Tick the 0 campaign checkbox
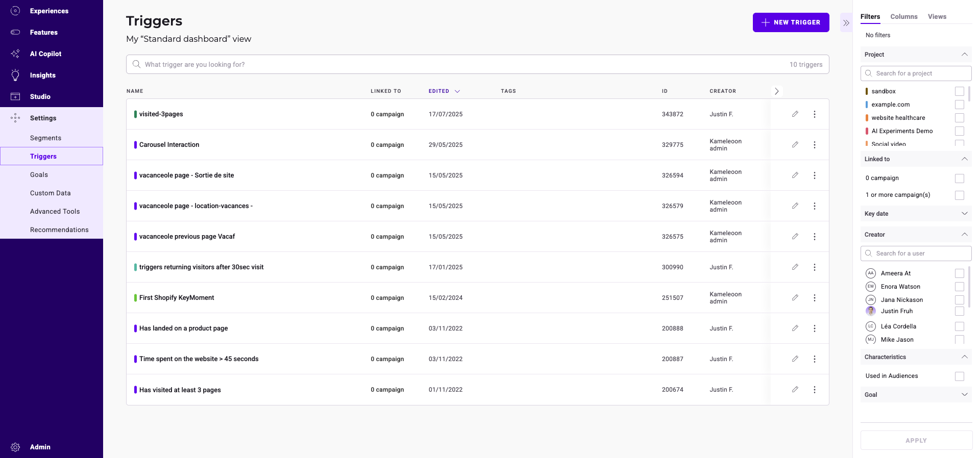Viewport: 980px width, 458px height. tap(959, 179)
